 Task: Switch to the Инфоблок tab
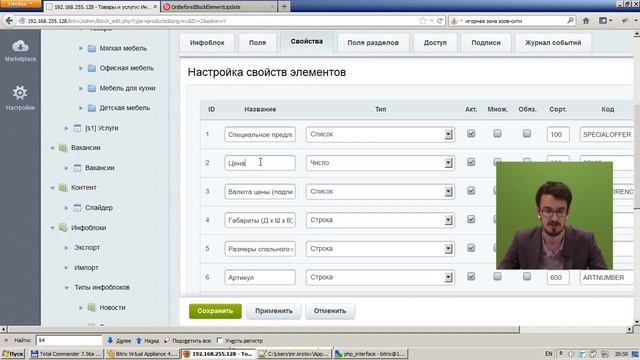point(207,43)
